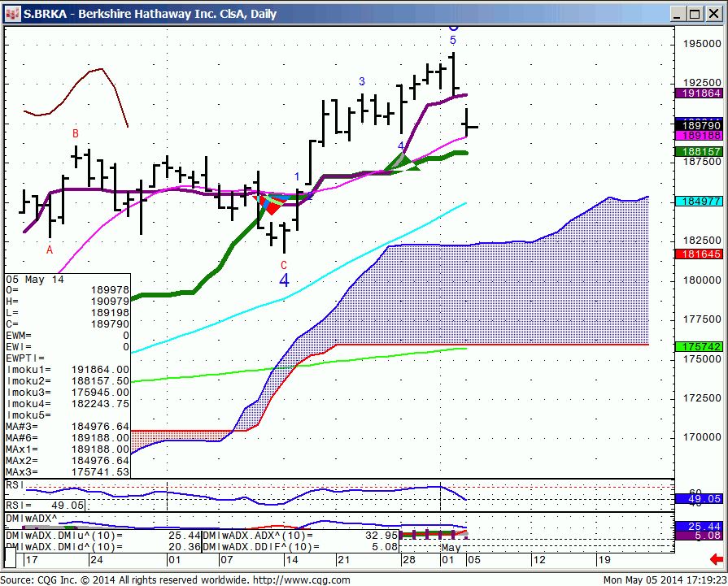Click the '05 May 14' date in data box

click(x=35, y=280)
